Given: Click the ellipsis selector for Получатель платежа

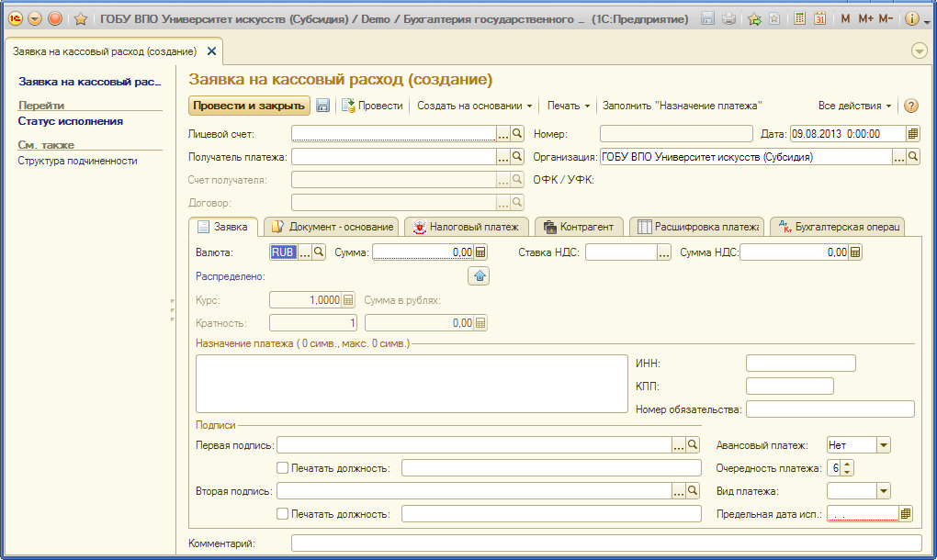Looking at the screenshot, I should click(503, 156).
